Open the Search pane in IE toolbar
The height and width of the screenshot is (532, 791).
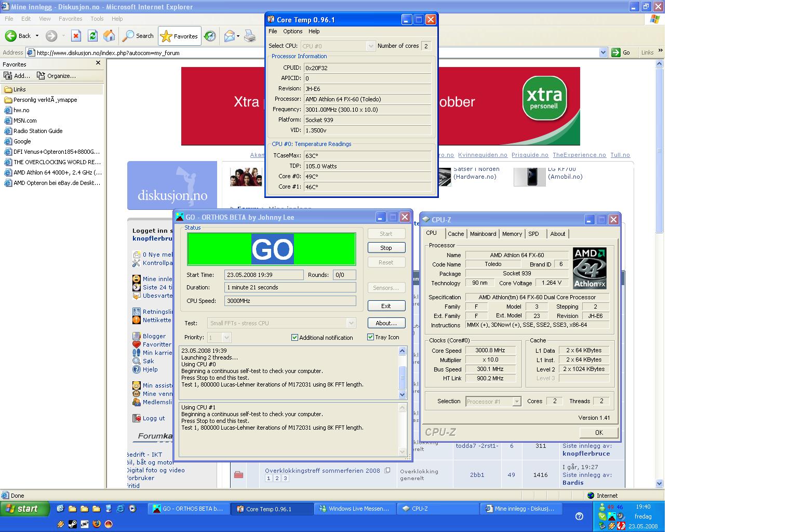138,36
